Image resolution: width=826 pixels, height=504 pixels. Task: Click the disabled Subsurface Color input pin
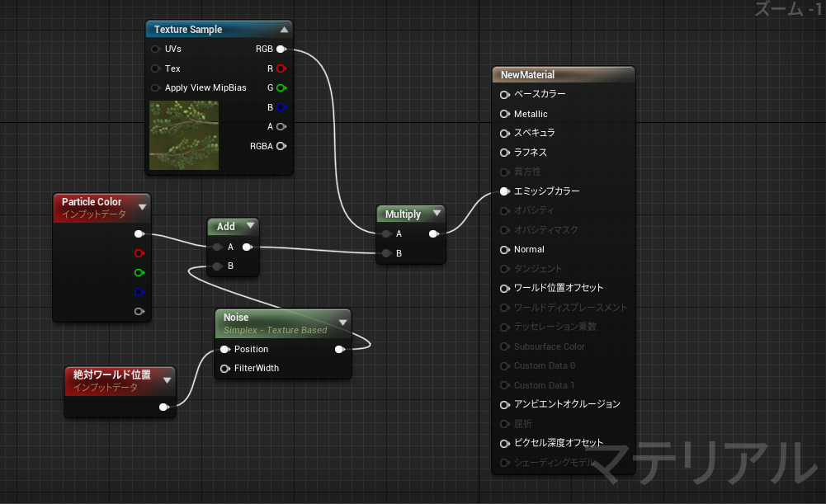tap(505, 346)
